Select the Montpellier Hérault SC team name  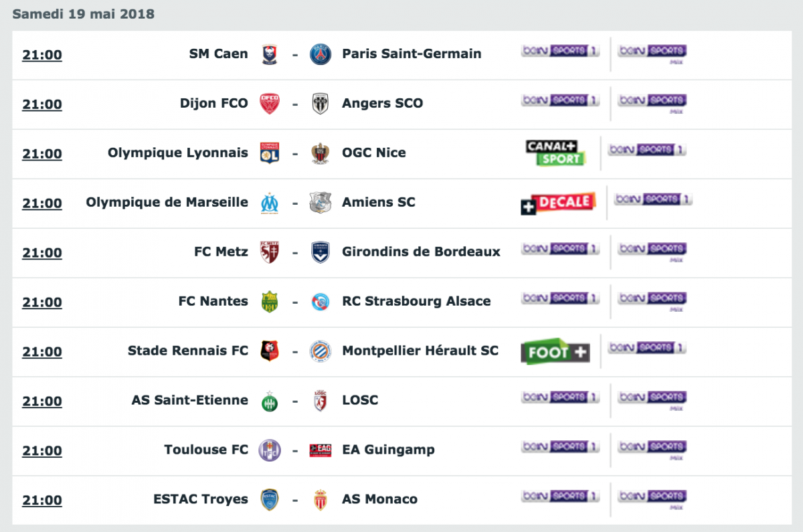[x=420, y=351]
